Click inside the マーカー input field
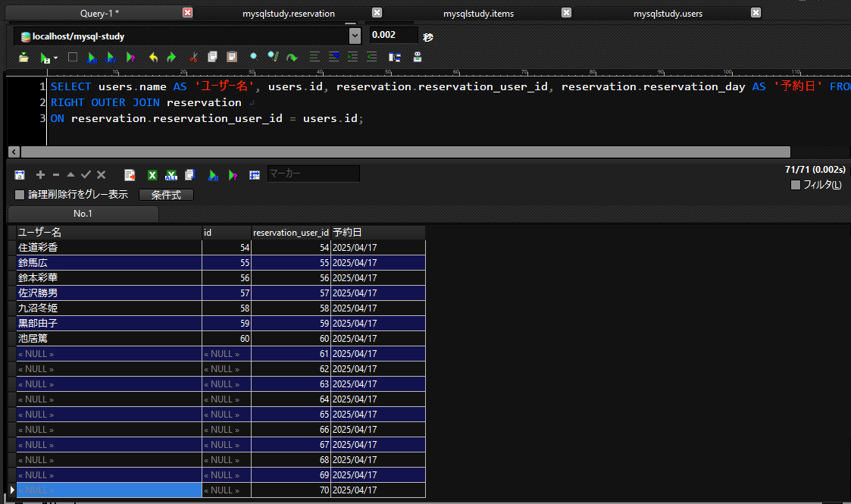 click(313, 173)
